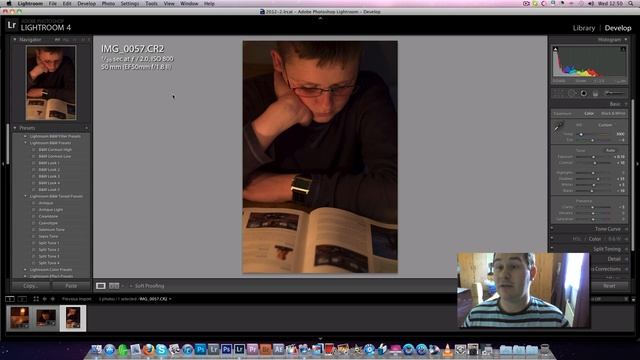Select Color treatment option

[x=589, y=113]
